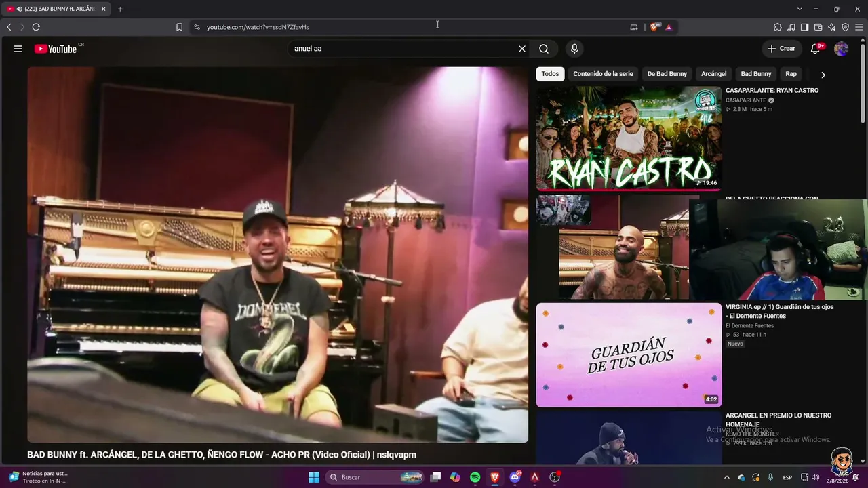
Task: Open Leo AI sparkle icon
Action: click(x=831, y=27)
